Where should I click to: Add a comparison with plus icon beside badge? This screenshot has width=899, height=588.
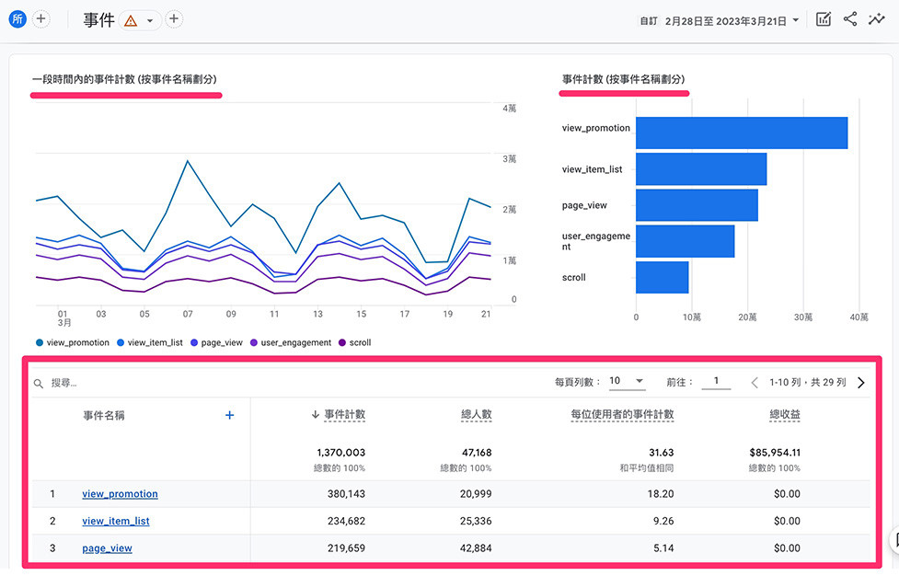40,19
